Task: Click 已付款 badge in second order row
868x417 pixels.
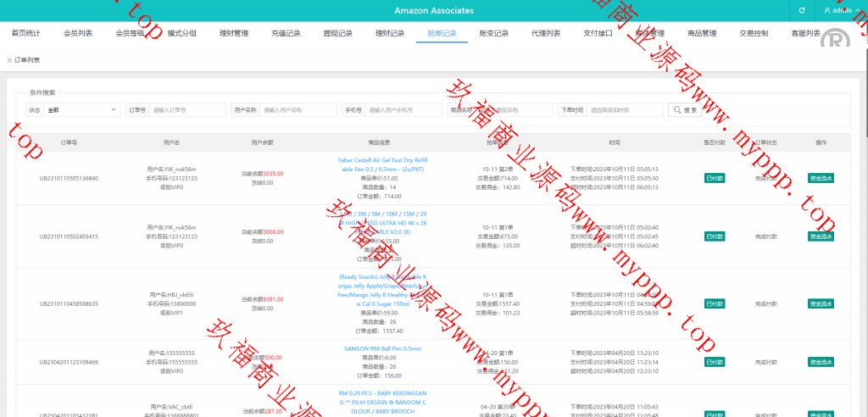Action: point(715,236)
